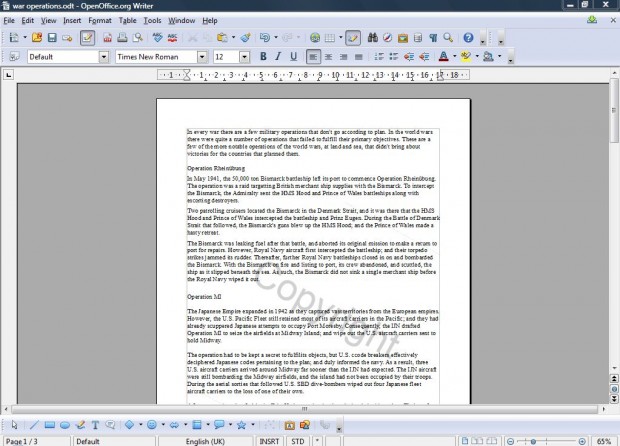Export directly as PDF icon
This screenshot has width=620, height=446.
click(x=106, y=38)
